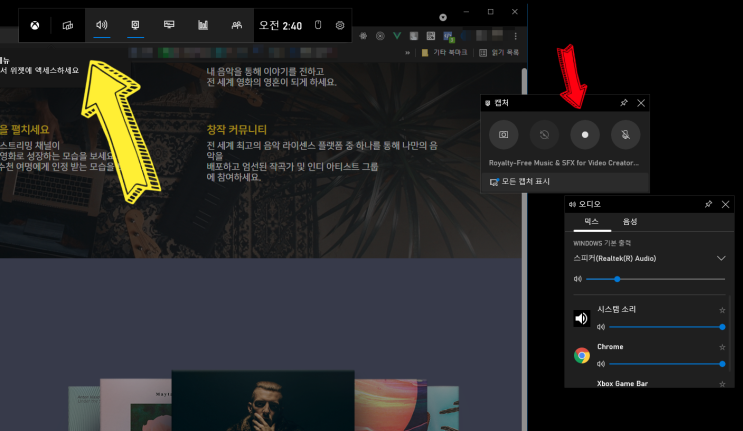Image resolution: width=743 pixels, height=431 pixels.
Task: Toggle the Capture widget from Game Bar toolbar
Action: click(135, 25)
